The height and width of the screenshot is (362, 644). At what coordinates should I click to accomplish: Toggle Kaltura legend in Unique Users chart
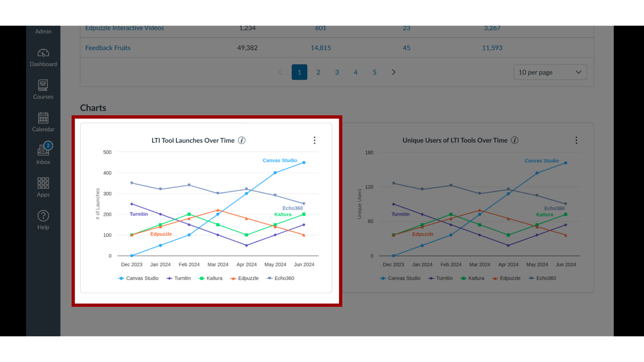(473, 278)
